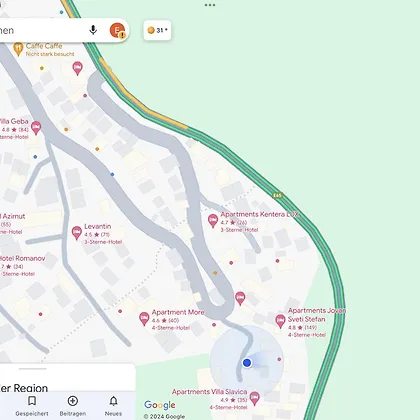Select Apartments Villa Slavica hotel pin

coord(254,398)
